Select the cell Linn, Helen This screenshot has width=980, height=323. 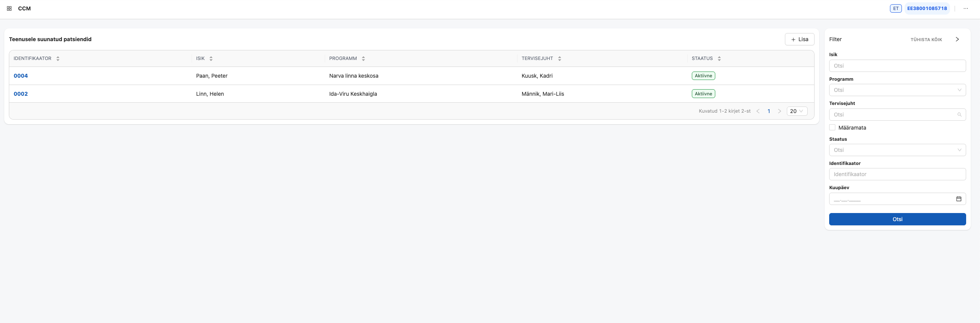pos(210,94)
